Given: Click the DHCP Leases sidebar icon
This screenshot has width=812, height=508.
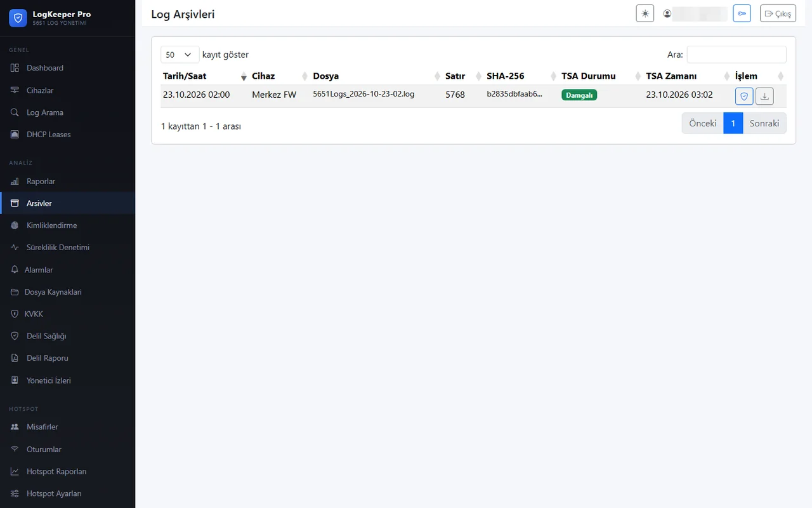Looking at the screenshot, I should [x=15, y=135].
